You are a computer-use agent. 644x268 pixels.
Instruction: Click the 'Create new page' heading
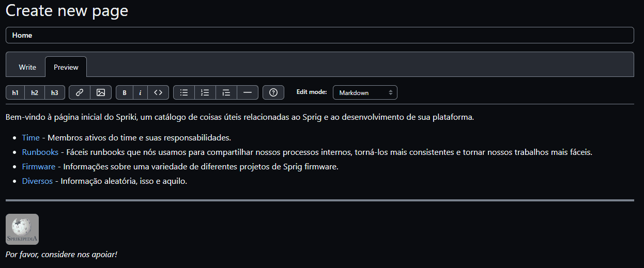pyautogui.click(x=67, y=11)
